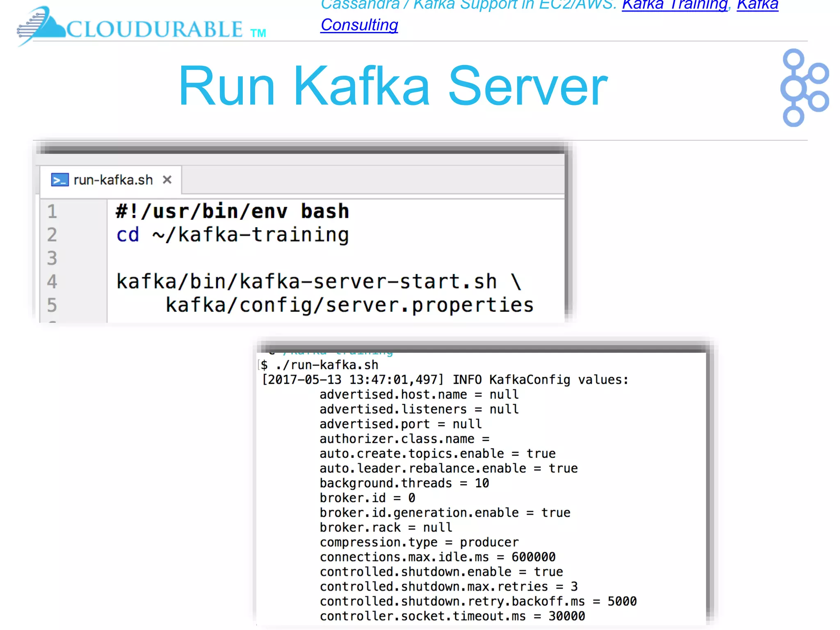Click the broker.id = 0 line
Image resolution: width=840 pixels, height=630 pixels.
(367, 498)
